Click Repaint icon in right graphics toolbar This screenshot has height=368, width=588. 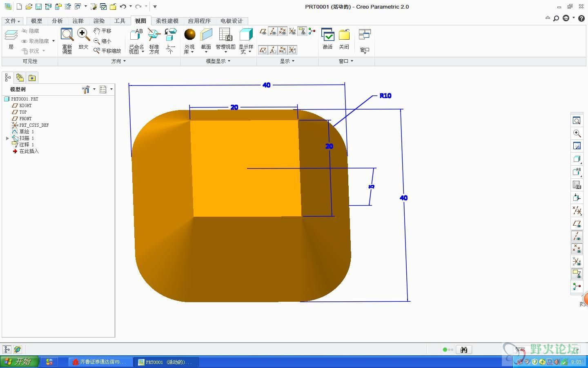[577, 146]
